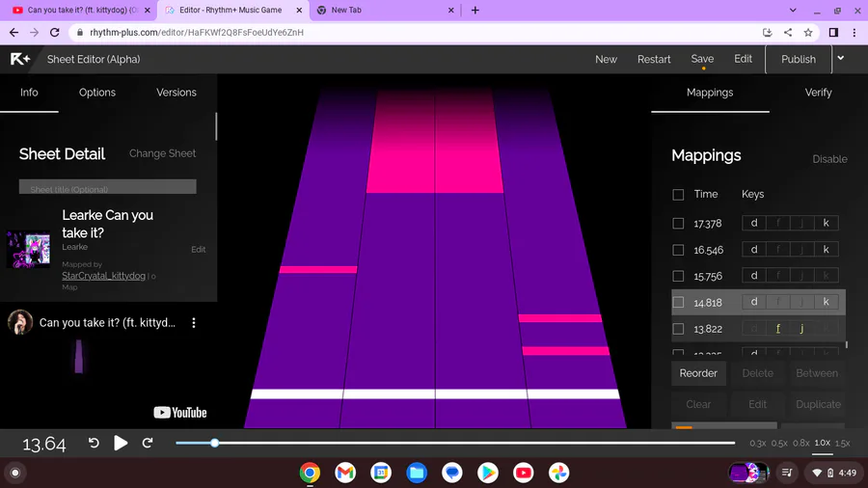The height and width of the screenshot is (488, 868).
Task: Switch to the Verify tab
Action: [x=818, y=93]
